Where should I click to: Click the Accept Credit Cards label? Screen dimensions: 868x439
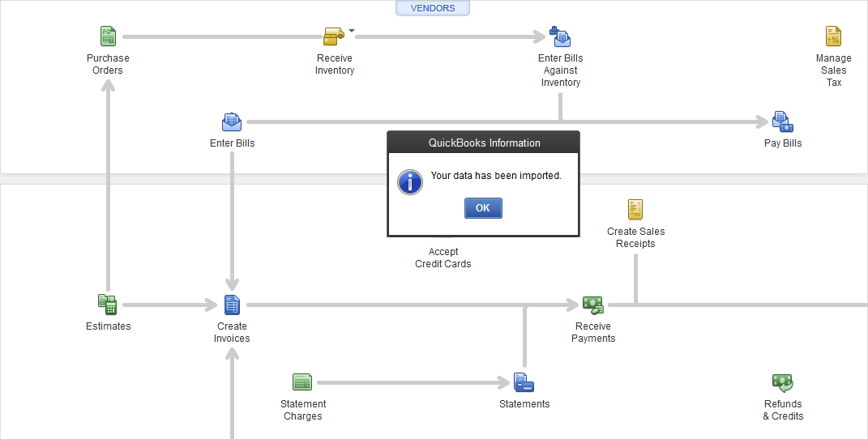click(x=443, y=258)
